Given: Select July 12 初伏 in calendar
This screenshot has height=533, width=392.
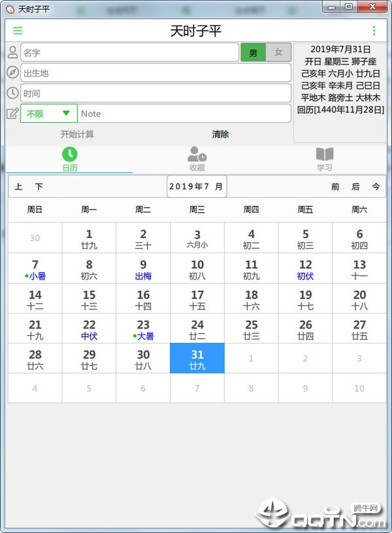Looking at the screenshot, I should tap(305, 268).
